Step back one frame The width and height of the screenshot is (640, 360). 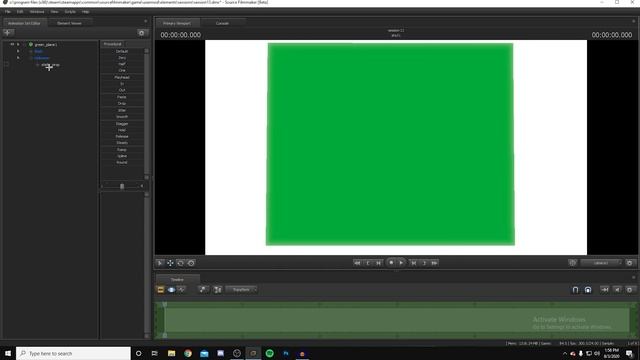[378, 263]
